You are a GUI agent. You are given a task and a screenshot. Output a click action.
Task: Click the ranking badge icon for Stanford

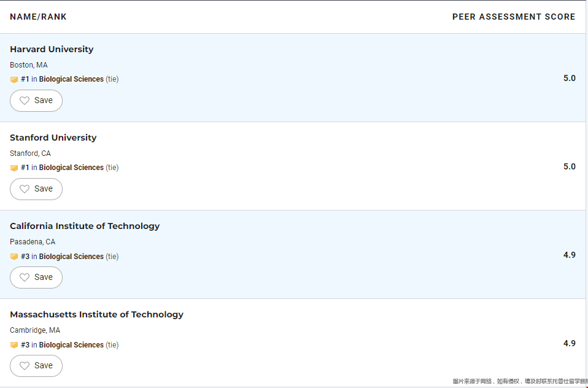(x=14, y=168)
